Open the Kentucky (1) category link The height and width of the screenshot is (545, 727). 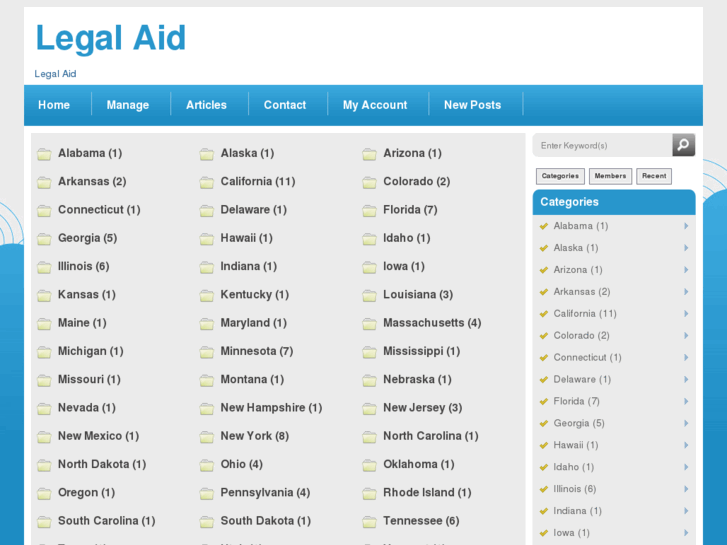click(x=255, y=295)
